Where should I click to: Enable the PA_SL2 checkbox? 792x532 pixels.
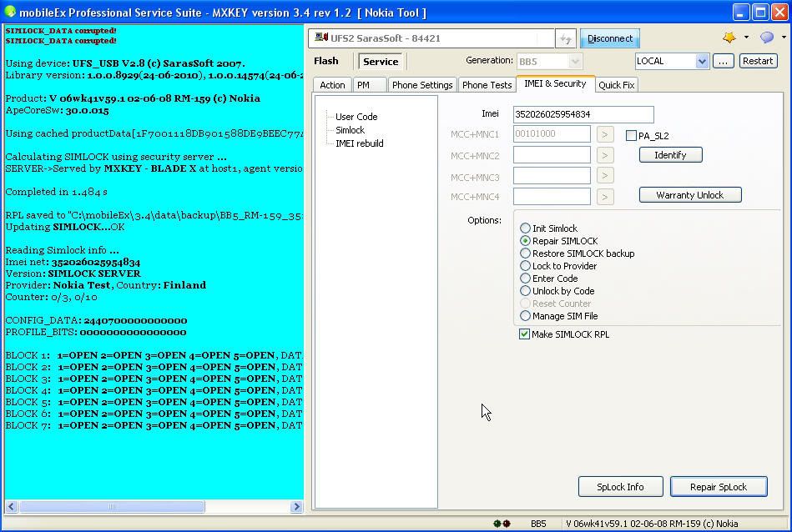[631, 135]
